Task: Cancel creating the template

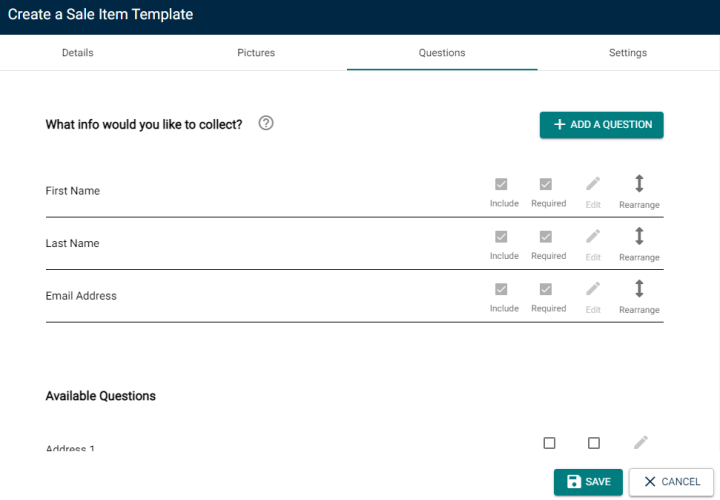Action: [x=671, y=482]
